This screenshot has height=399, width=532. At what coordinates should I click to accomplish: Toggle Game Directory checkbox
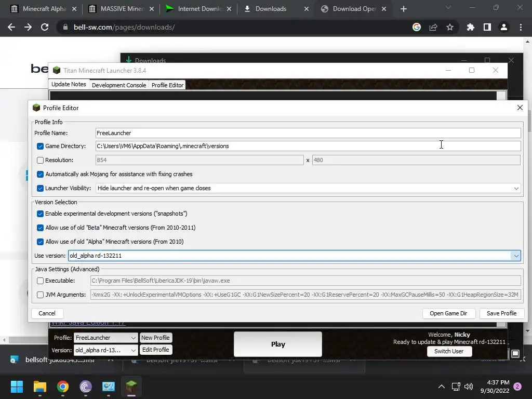coord(40,146)
